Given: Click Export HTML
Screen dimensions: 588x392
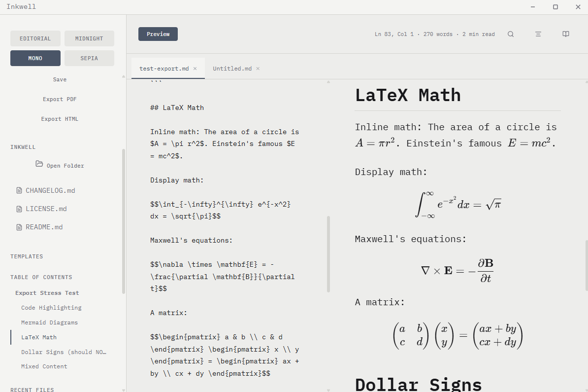Looking at the screenshot, I should (x=60, y=119).
